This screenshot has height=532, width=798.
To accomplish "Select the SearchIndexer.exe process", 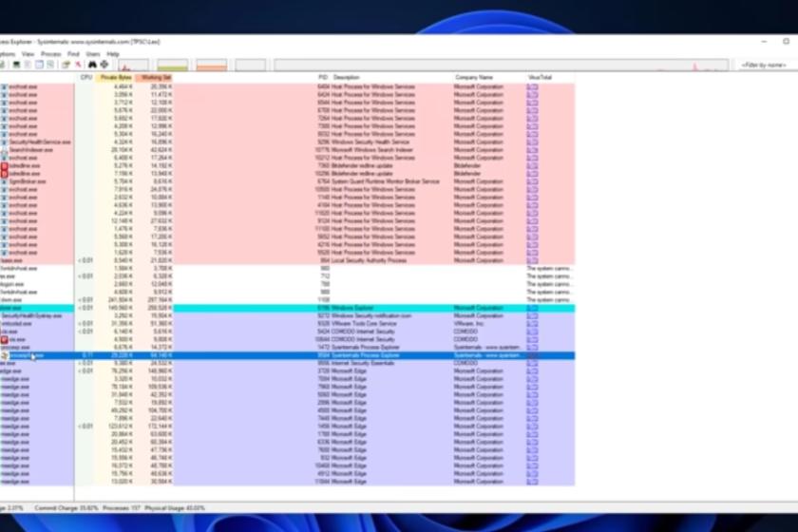I will [x=31, y=150].
